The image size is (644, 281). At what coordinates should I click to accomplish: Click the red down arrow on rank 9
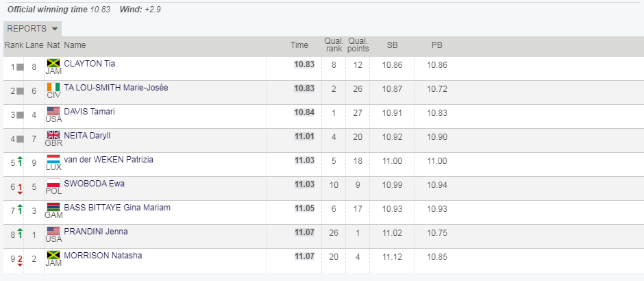(20, 260)
